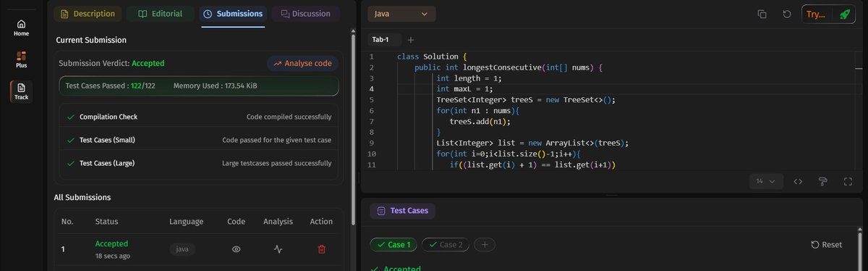Click Memory Used 173.54 KiB text
Image resolution: width=868 pixels, height=271 pixels.
216,86
